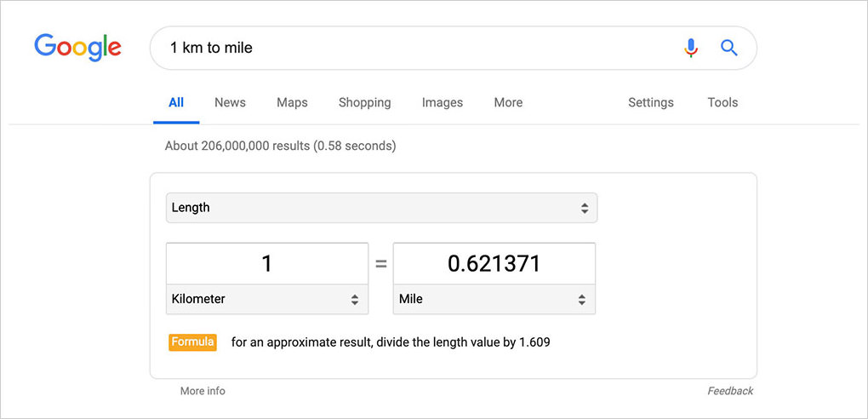Start voice search with microphone icon

pos(691,49)
